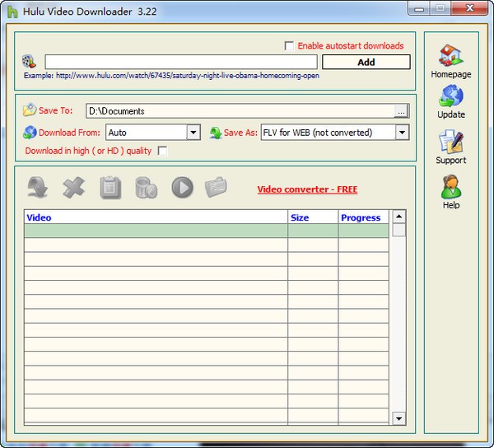
Task: Select the highlighted first row in video list
Action: point(207,231)
